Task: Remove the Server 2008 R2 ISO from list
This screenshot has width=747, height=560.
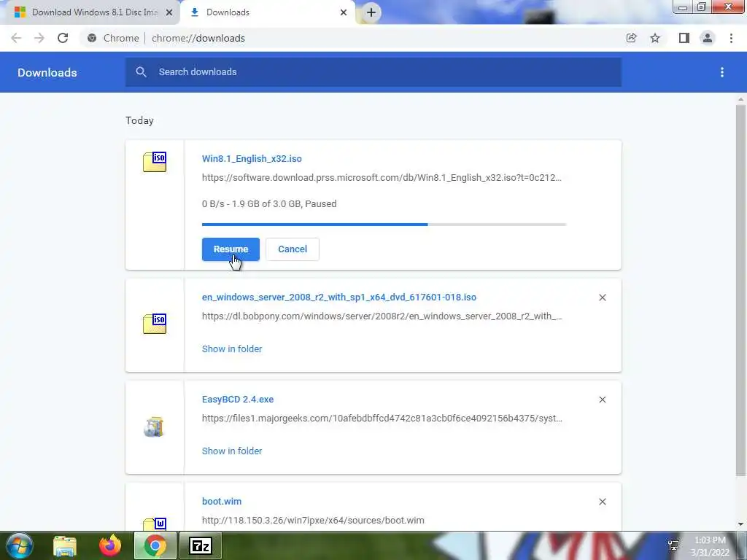Action: point(603,297)
